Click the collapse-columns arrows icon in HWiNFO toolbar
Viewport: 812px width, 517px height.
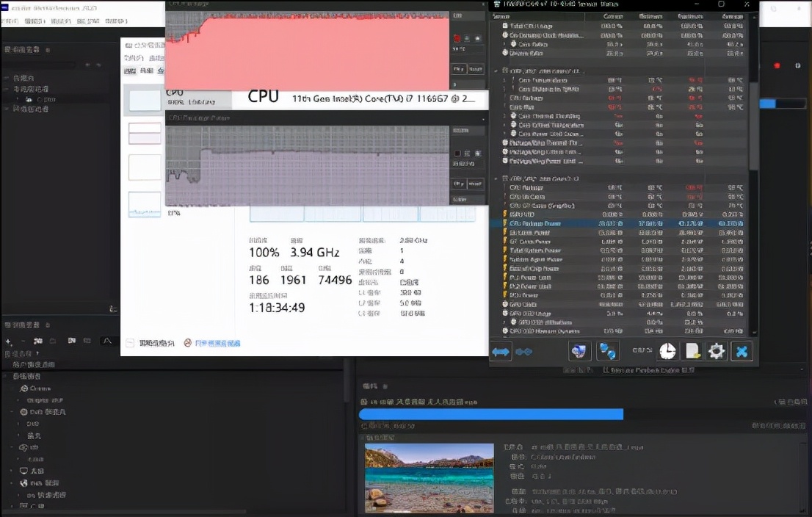coord(524,352)
